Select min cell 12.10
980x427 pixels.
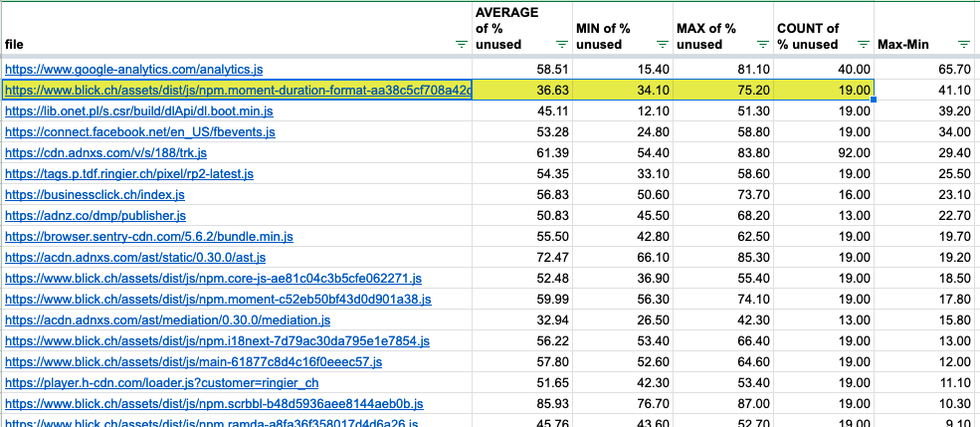coord(623,111)
